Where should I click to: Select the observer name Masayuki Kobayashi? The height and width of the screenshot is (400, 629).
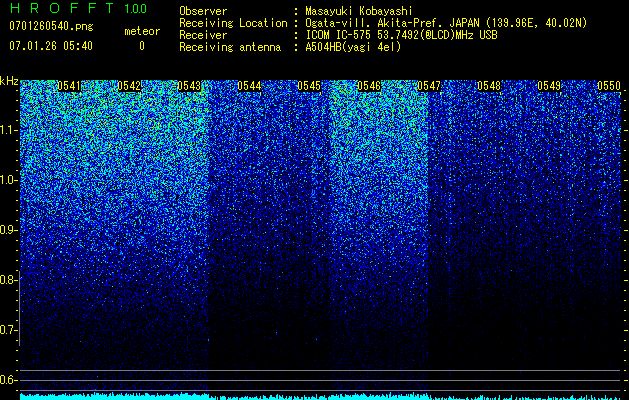click(359, 11)
